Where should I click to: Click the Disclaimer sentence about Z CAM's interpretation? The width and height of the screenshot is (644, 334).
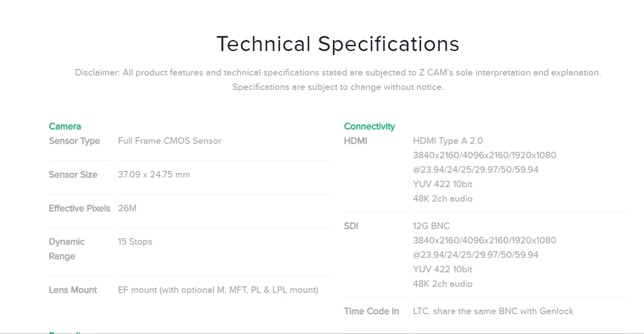click(x=338, y=72)
